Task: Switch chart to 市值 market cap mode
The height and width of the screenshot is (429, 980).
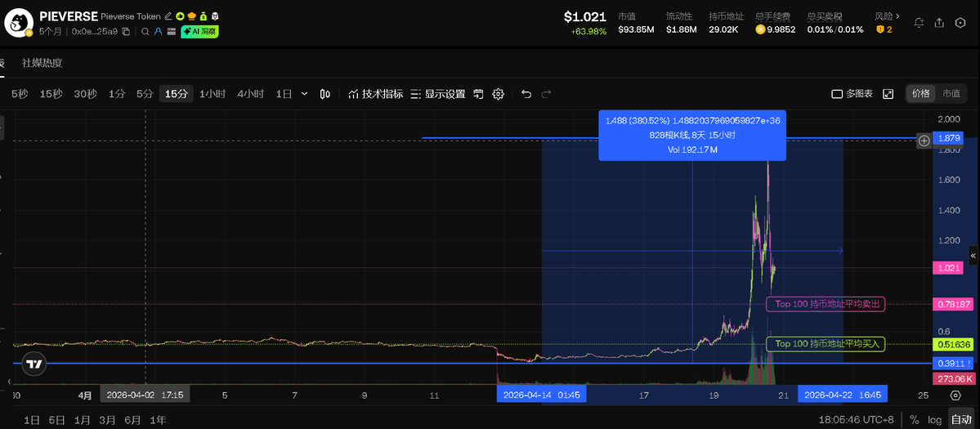Action: pos(951,94)
